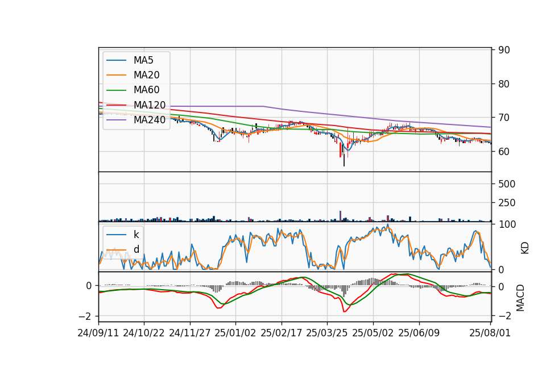The width and height of the screenshot is (546, 392).
Task: Click the 60 price axis tick label
Action: [x=504, y=152]
